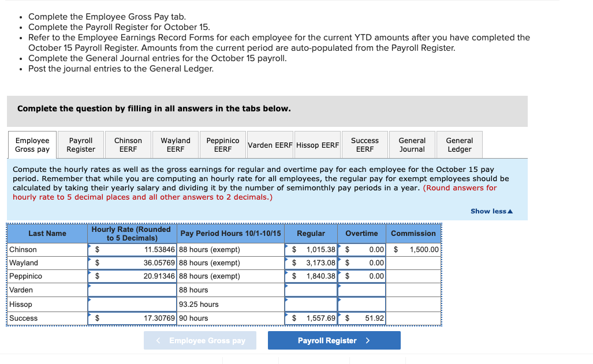This screenshot has width=593, height=364.
Task: Open the Hissop EERF tab
Action: click(317, 144)
